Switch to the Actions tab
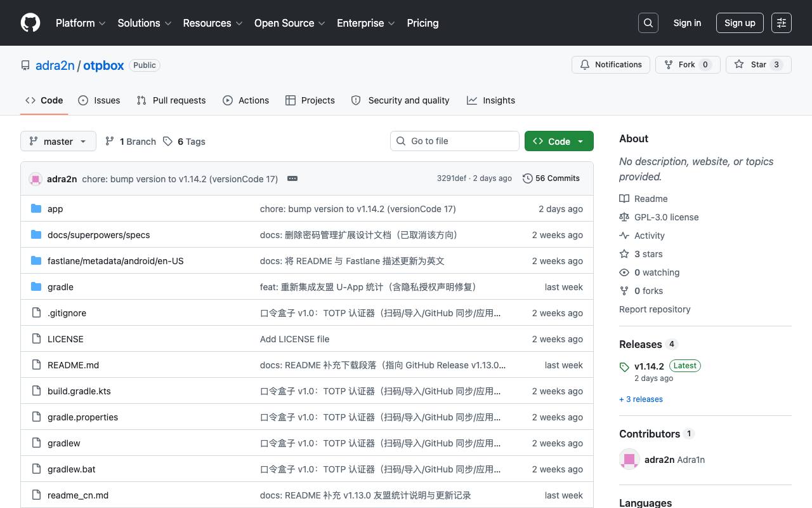This screenshot has height=508, width=812. click(x=246, y=100)
